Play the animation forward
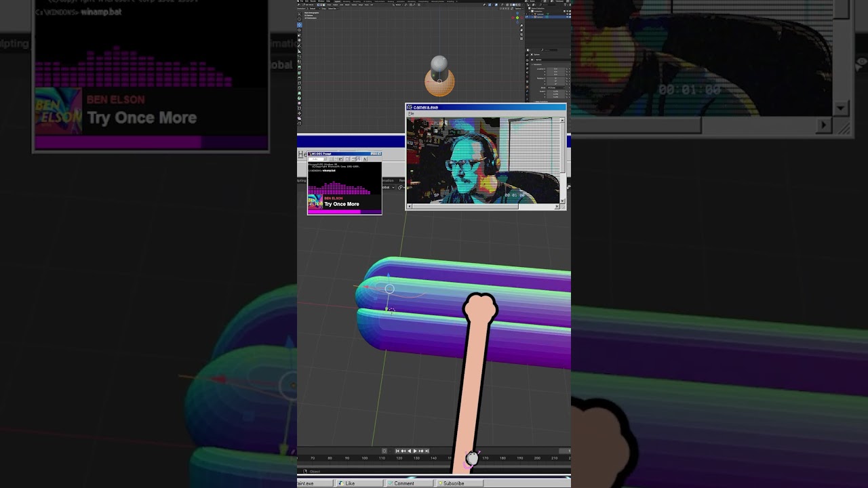Screen dimensions: 868x488 [x=415, y=451]
